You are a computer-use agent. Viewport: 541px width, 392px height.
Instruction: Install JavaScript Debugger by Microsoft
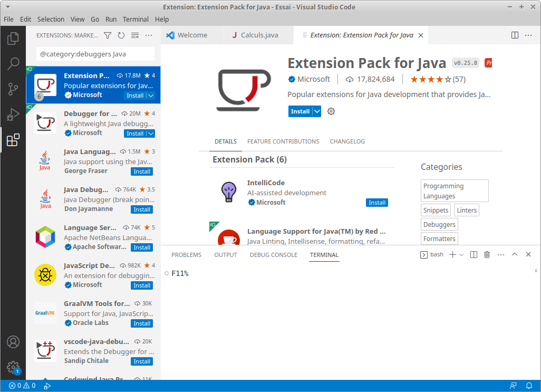(142, 285)
